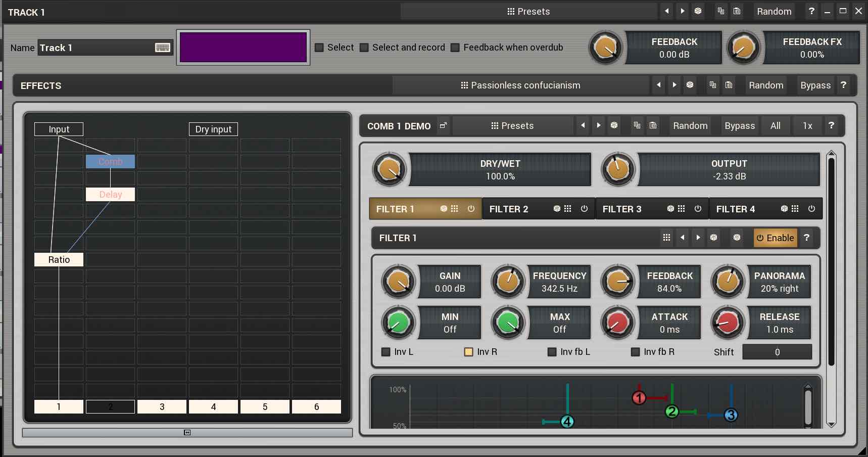Open Filter 4 presets grid icon

coord(795,209)
